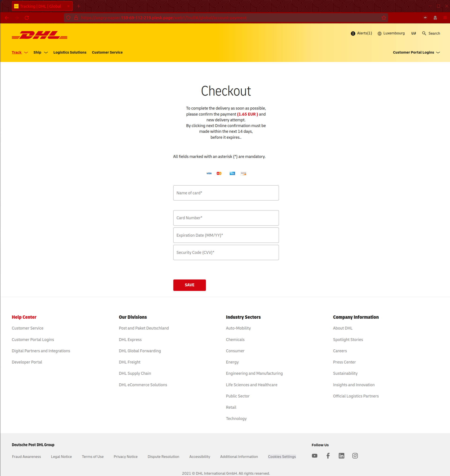Click the Customer Service menu item
This screenshot has width=450, height=476.
[x=107, y=52]
